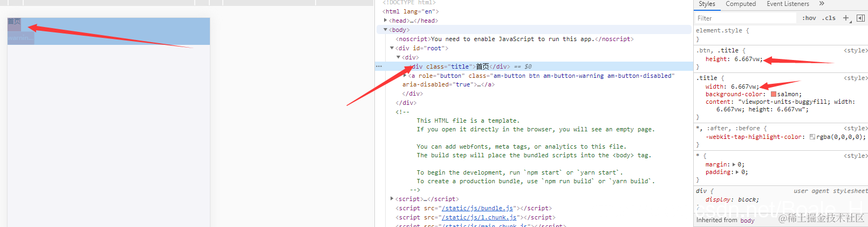Image resolution: width=868 pixels, height=227 pixels.
Task: Toggle the computed styles sidebar pane icon
Action: [860, 18]
